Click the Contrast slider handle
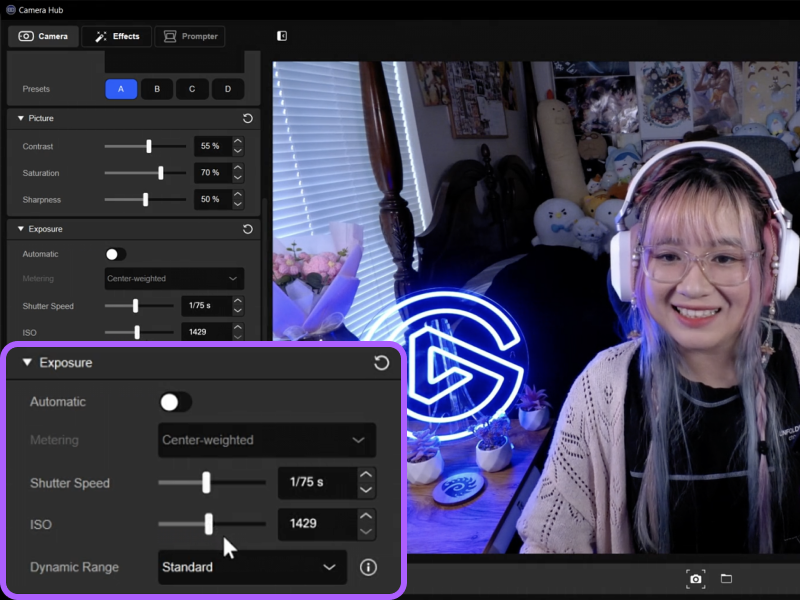800x600 pixels. [x=148, y=146]
